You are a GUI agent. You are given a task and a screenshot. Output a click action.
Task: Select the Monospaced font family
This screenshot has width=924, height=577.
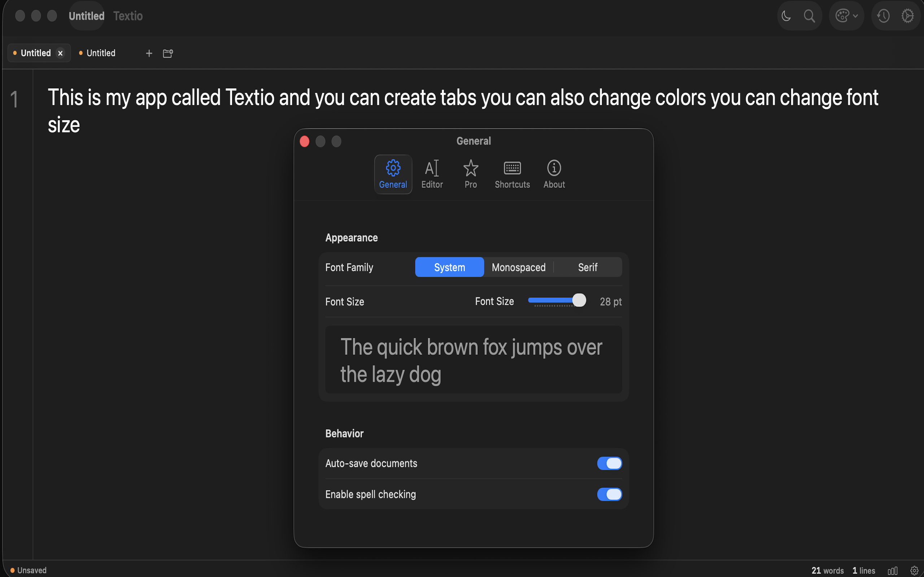(518, 267)
